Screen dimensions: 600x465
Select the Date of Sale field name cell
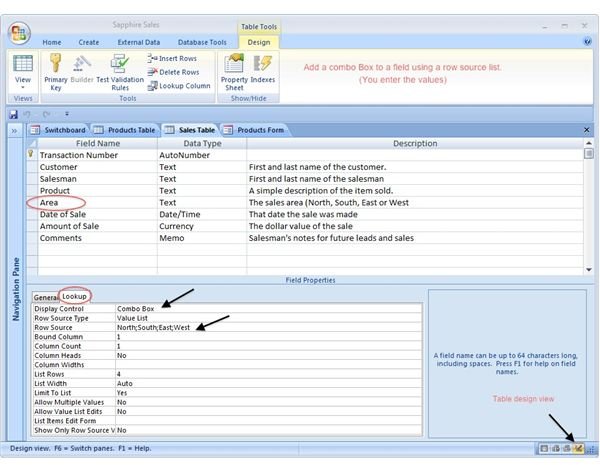98,214
